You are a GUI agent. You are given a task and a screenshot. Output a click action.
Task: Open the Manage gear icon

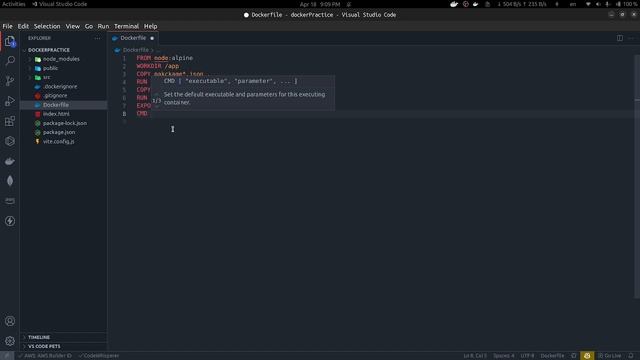click(x=10, y=341)
